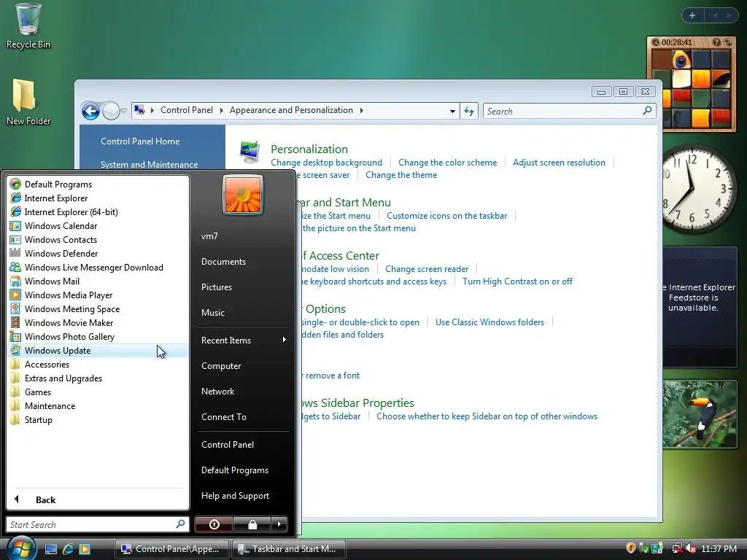Expand Recent Items submenu
Screen dimensions: 747x560
(244, 340)
